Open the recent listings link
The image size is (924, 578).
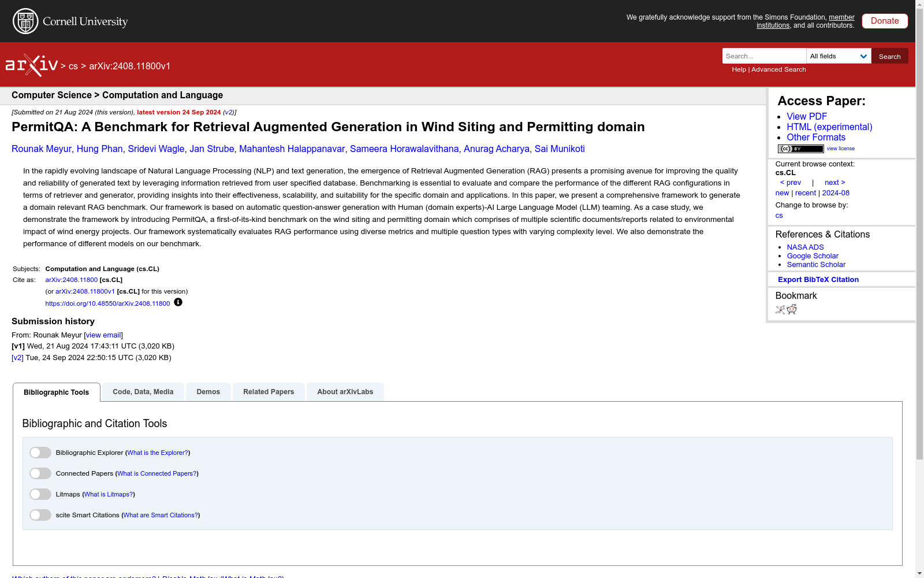pyautogui.click(x=806, y=193)
